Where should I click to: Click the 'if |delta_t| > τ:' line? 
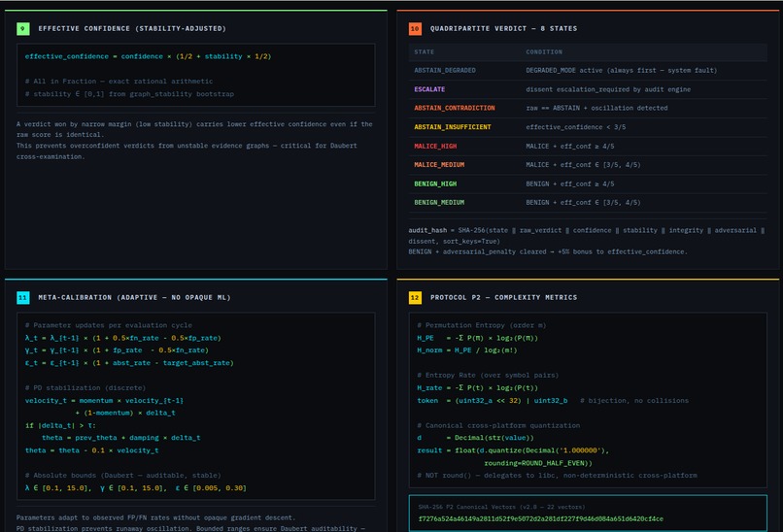[60, 426]
